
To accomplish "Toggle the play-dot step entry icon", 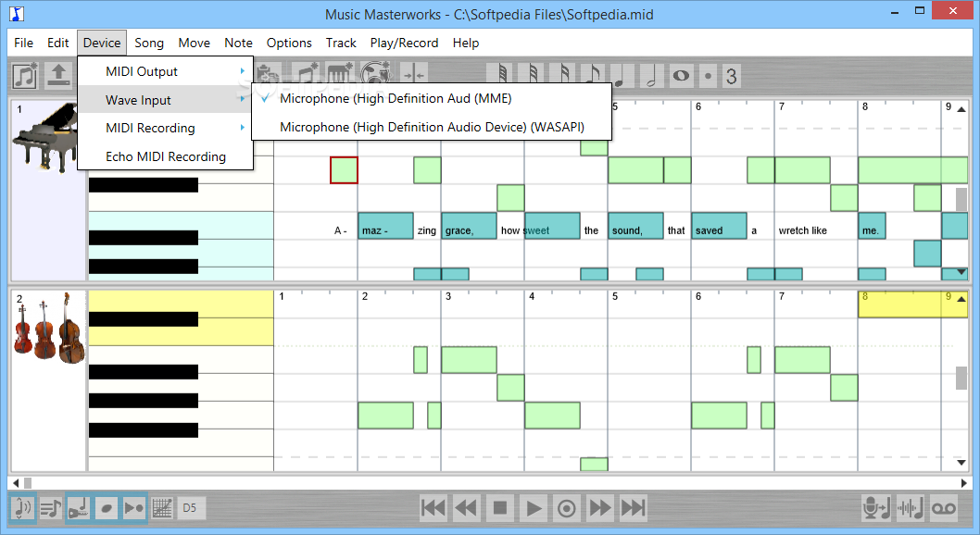I will click(x=133, y=508).
